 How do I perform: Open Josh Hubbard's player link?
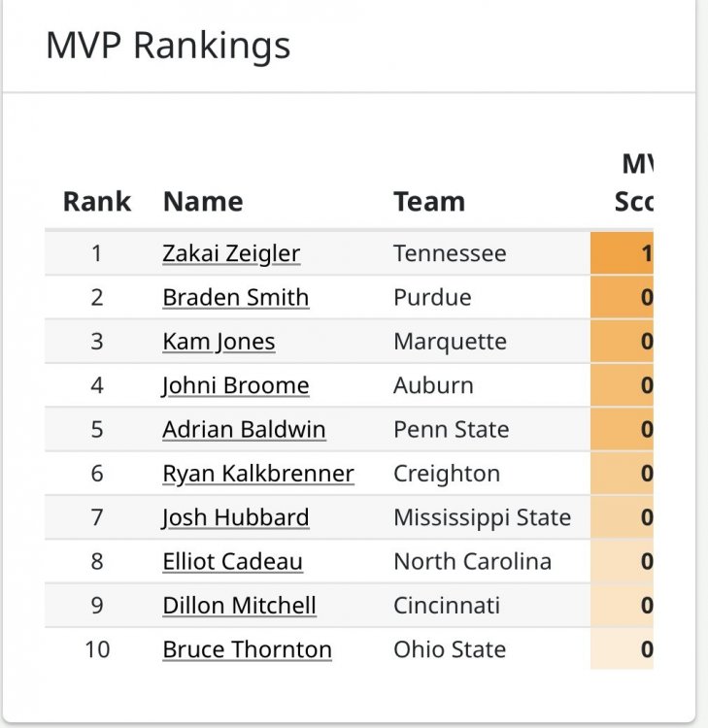236,517
